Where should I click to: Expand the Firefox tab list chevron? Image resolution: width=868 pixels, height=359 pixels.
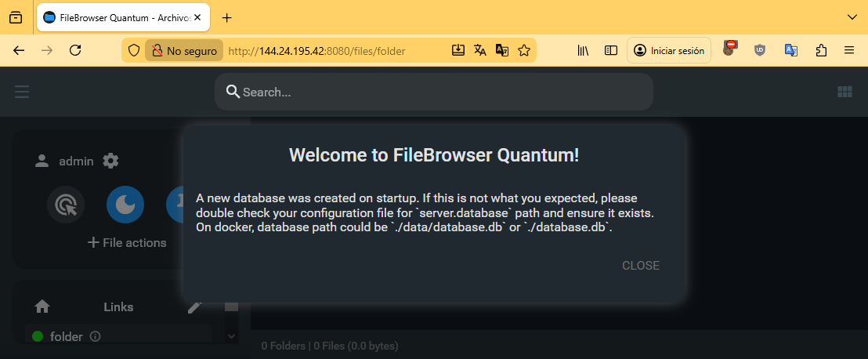[x=852, y=17]
